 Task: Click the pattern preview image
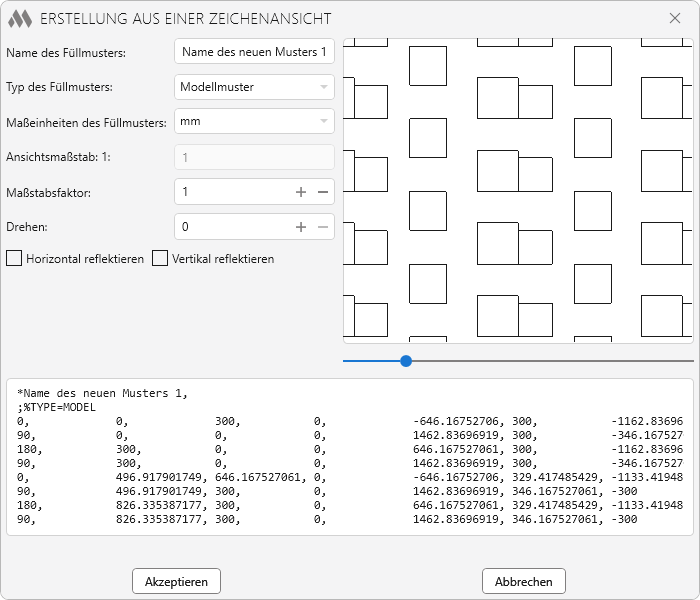tap(518, 191)
